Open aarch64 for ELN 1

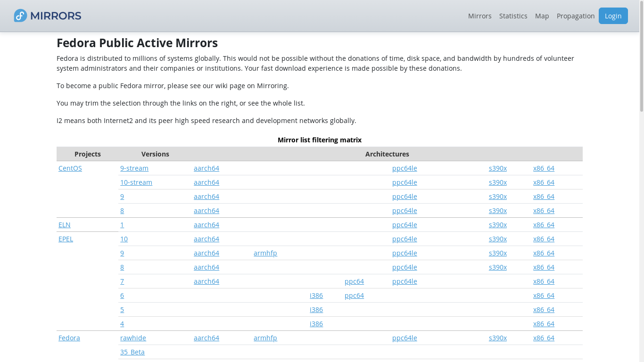pyautogui.click(x=206, y=225)
